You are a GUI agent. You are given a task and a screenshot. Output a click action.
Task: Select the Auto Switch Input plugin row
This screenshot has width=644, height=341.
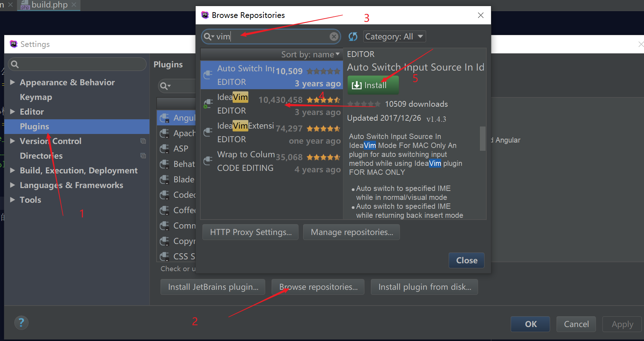(x=272, y=75)
